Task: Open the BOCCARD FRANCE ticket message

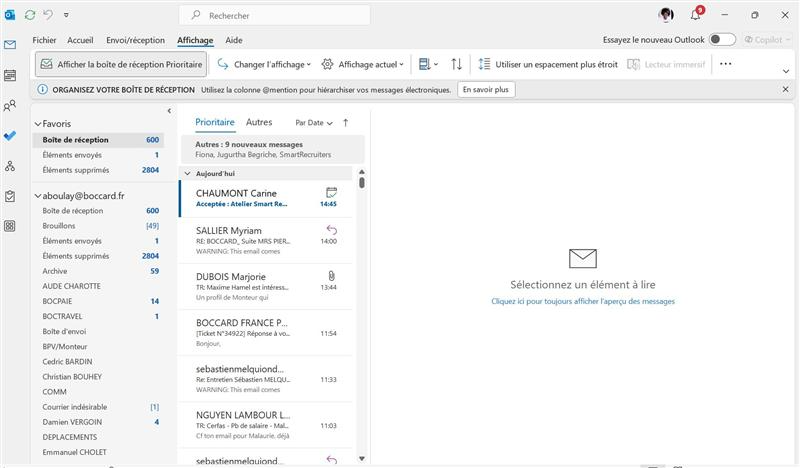Action: 266,333
